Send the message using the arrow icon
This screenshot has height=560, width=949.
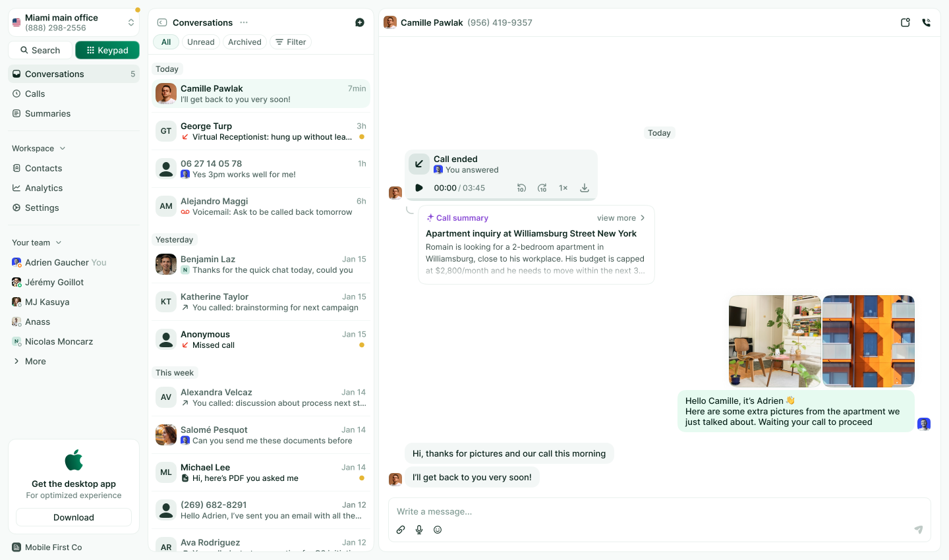click(x=918, y=530)
